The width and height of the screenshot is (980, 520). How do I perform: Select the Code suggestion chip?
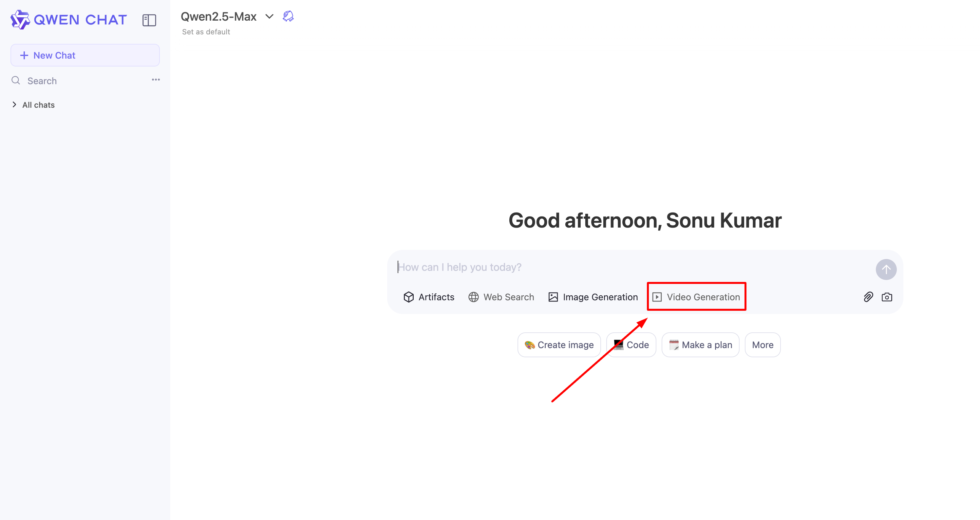click(x=631, y=345)
